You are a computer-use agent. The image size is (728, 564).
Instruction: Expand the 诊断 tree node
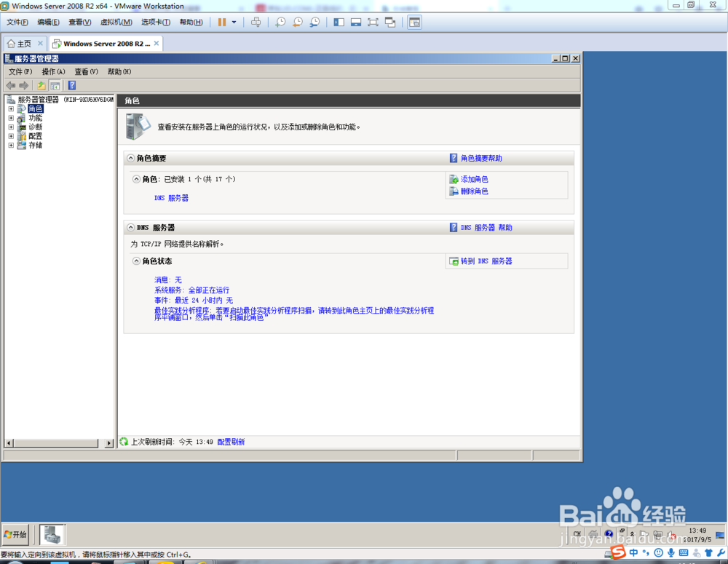[11, 127]
